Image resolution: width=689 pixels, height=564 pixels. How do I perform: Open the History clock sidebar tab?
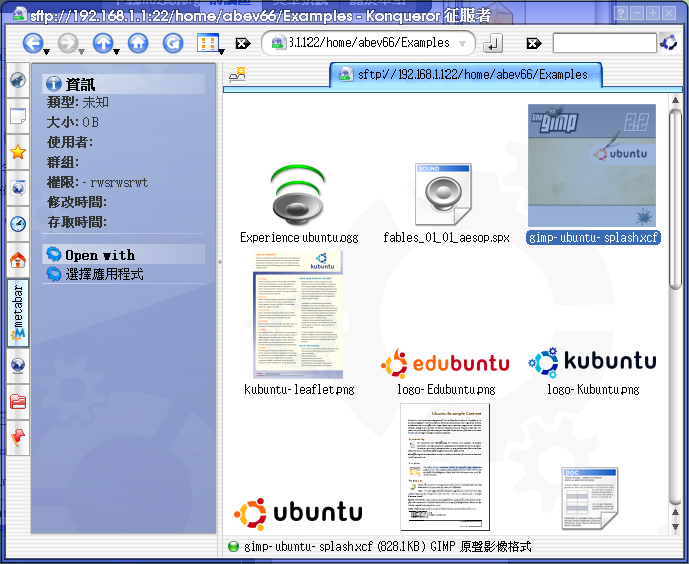(18, 224)
